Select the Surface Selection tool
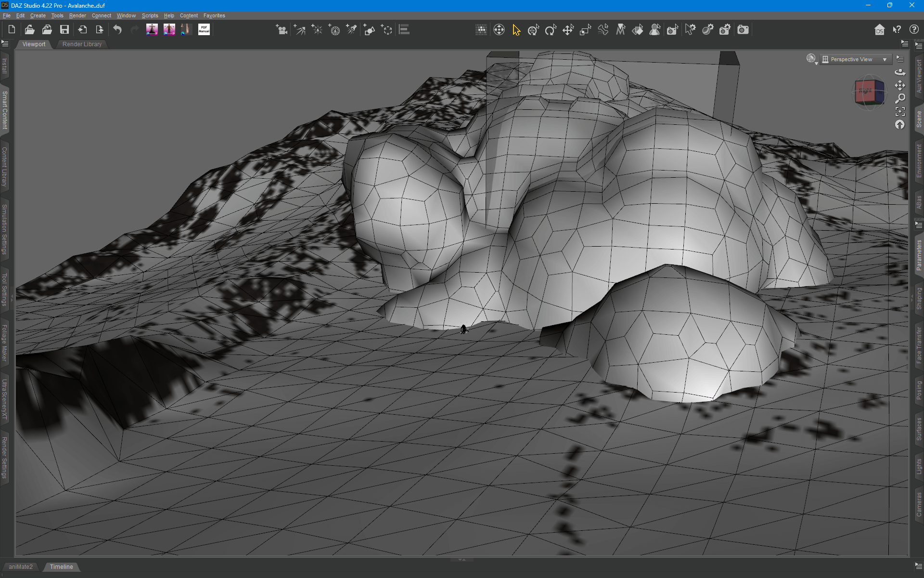Image resolution: width=924 pixels, height=578 pixels. point(638,30)
